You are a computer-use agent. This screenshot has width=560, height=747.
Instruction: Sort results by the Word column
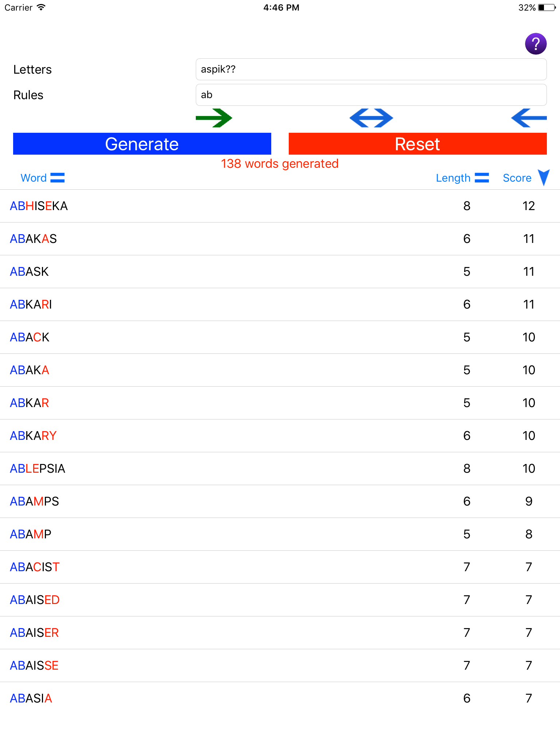[x=34, y=178]
